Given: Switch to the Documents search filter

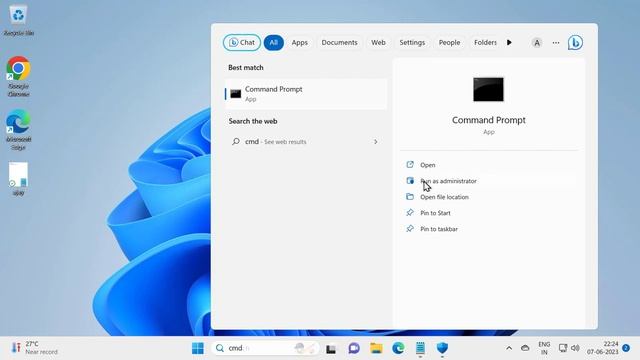Looking at the screenshot, I should (339, 42).
